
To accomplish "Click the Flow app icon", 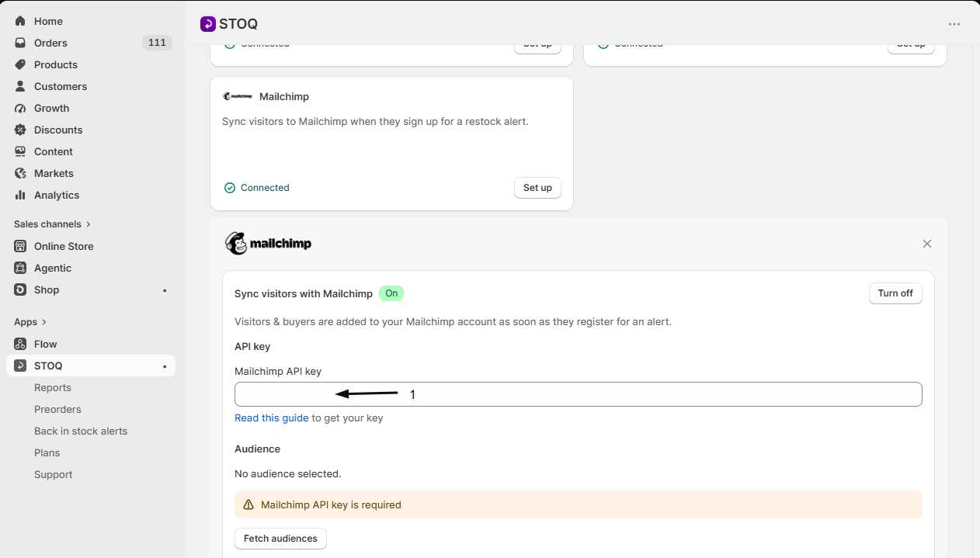I will click(x=20, y=344).
